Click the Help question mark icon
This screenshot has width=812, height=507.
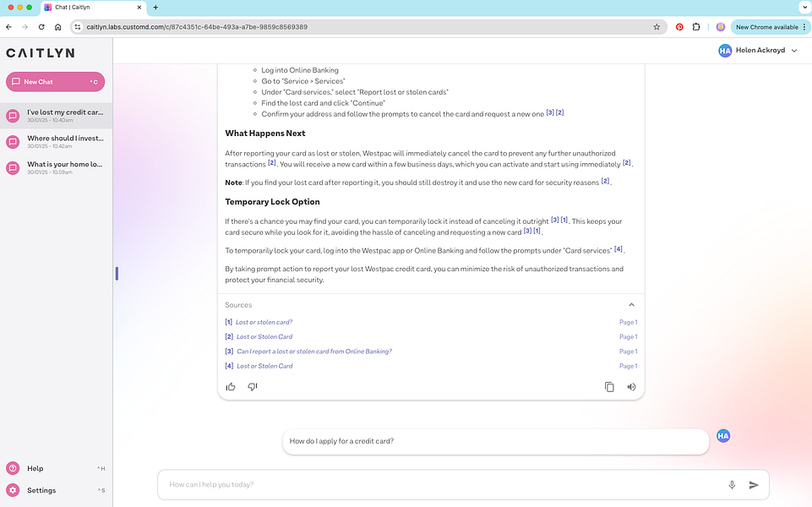pyautogui.click(x=13, y=468)
